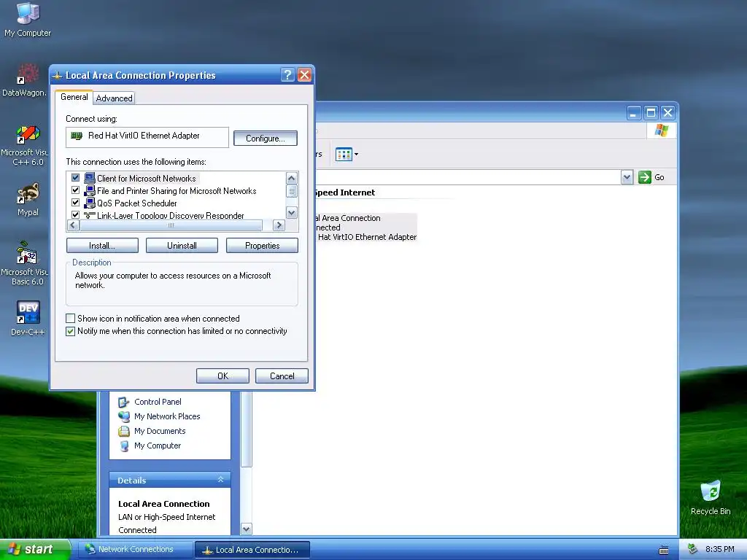Open the item Properties button
Viewport: 747px width, 560px height.
(x=262, y=245)
